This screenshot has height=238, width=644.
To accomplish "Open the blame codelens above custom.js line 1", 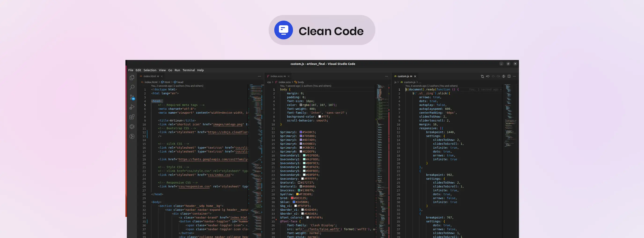I will (x=432, y=86).
